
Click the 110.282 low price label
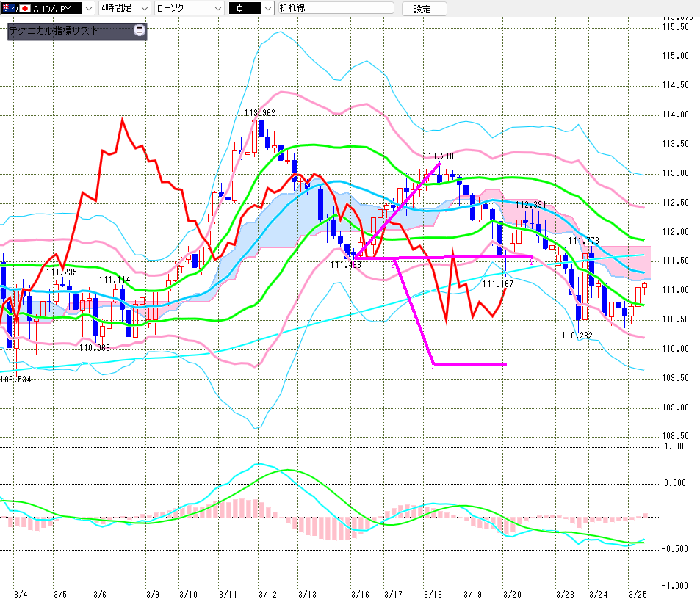[x=577, y=335]
